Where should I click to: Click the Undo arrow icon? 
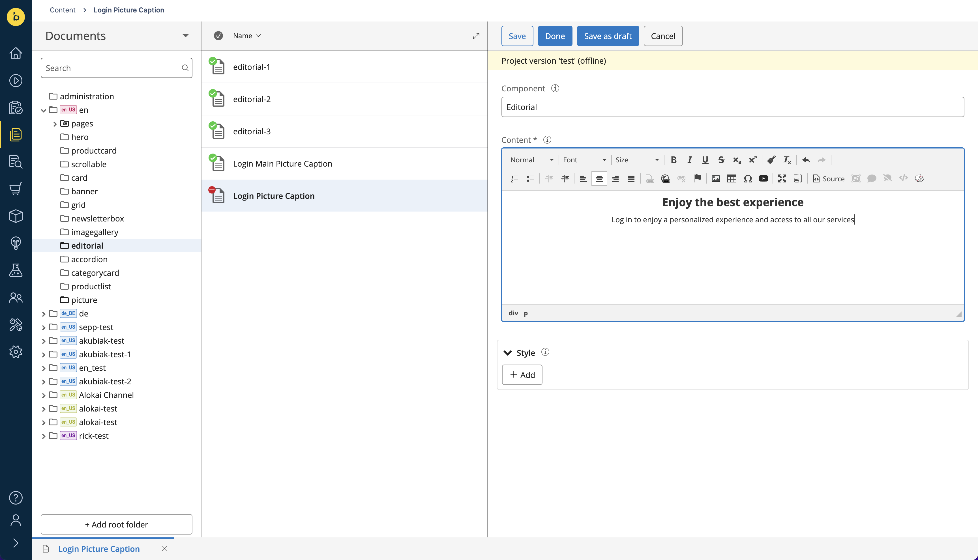pos(806,160)
